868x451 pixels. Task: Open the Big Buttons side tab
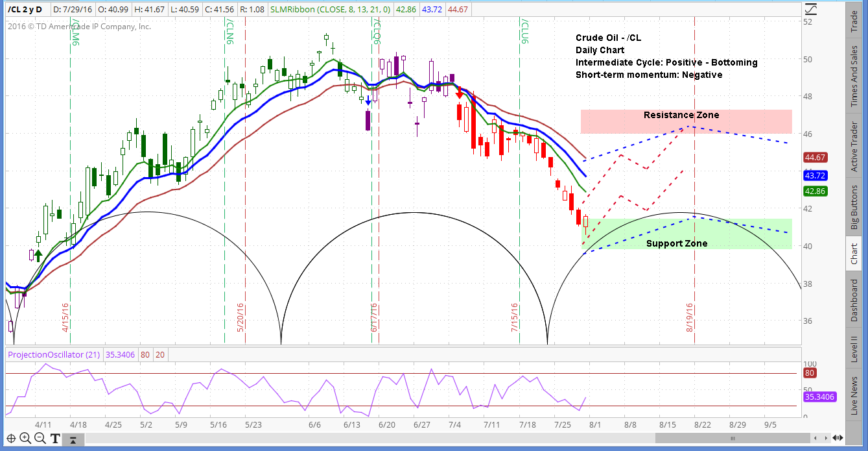[x=854, y=208]
